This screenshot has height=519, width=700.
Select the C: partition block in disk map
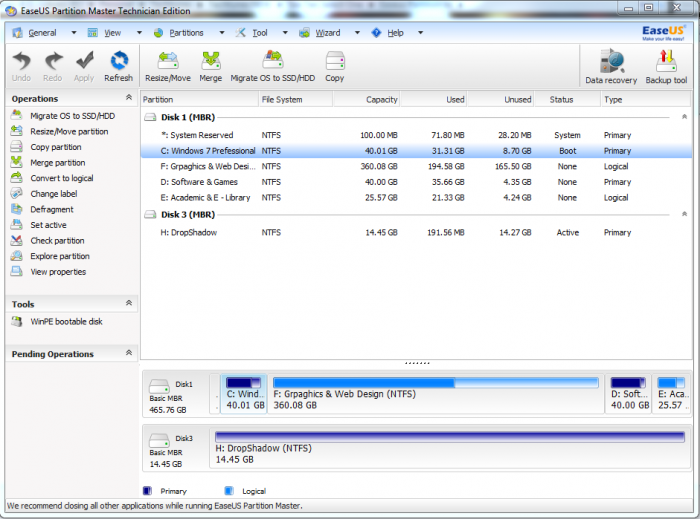pyautogui.click(x=244, y=394)
